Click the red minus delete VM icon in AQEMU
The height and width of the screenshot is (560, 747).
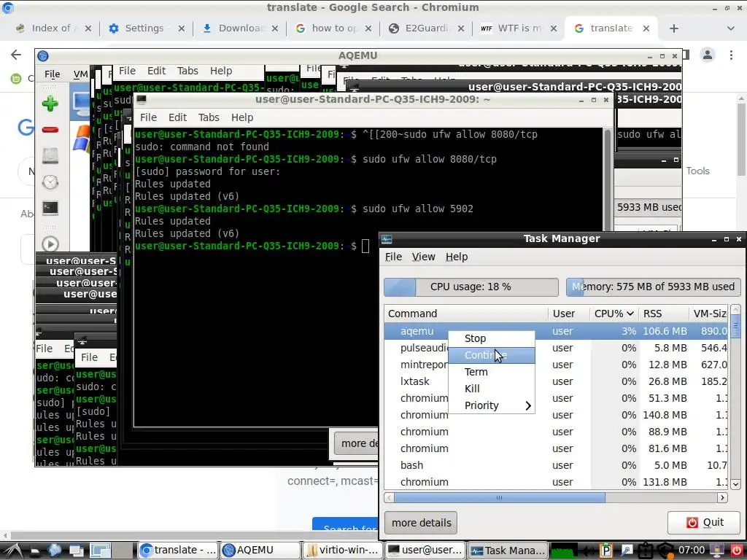coord(50,130)
